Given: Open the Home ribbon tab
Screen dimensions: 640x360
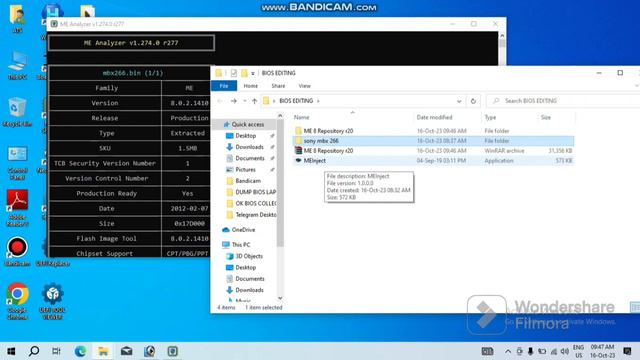Looking at the screenshot, I should [x=251, y=86].
